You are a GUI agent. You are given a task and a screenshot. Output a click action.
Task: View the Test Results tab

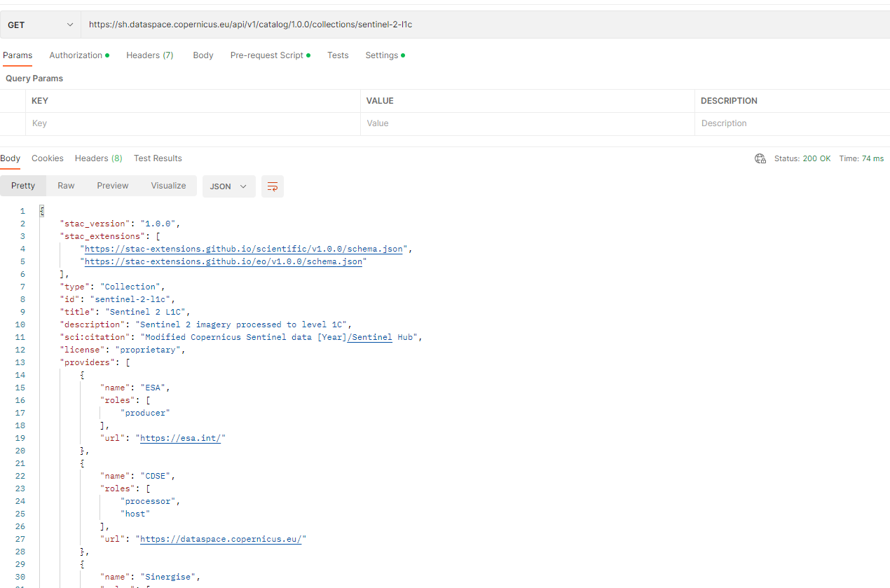pyautogui.click(x=158, y=158)
